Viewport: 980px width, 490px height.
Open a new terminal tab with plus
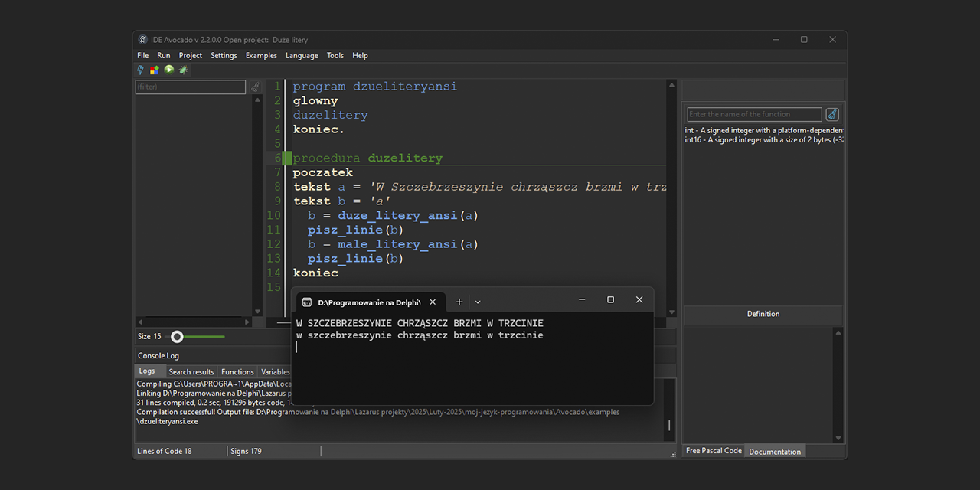pos(459,302)
